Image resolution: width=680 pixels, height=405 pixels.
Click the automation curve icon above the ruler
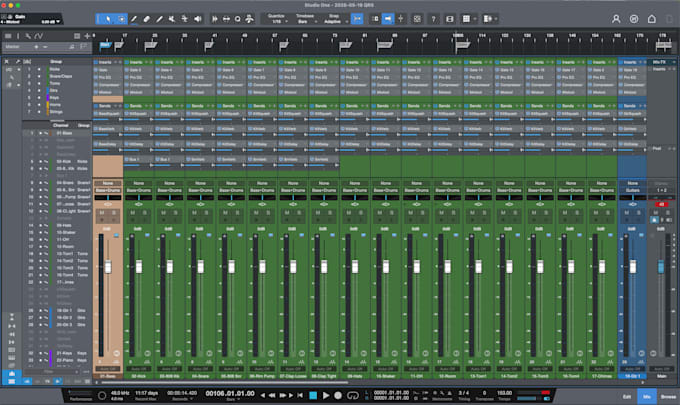click(x=39, y=36)
